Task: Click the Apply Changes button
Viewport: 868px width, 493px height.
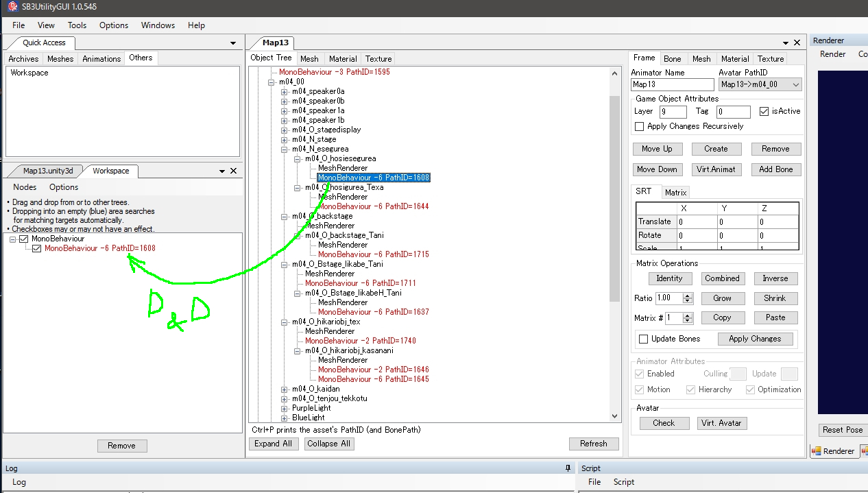Action: tap(755, 339)
